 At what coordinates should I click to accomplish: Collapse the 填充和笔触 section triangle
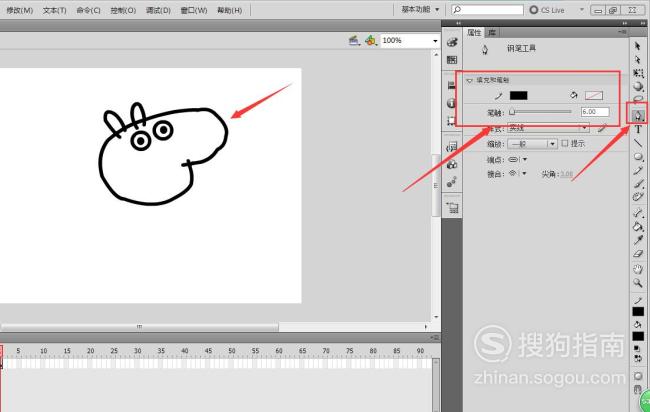(x=470, y=80)
